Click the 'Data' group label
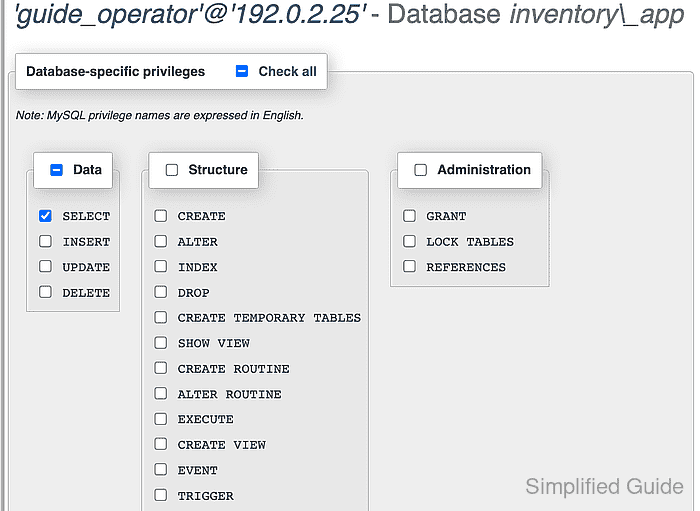Viewport: 700px width, 511px height. click(88, 170)
